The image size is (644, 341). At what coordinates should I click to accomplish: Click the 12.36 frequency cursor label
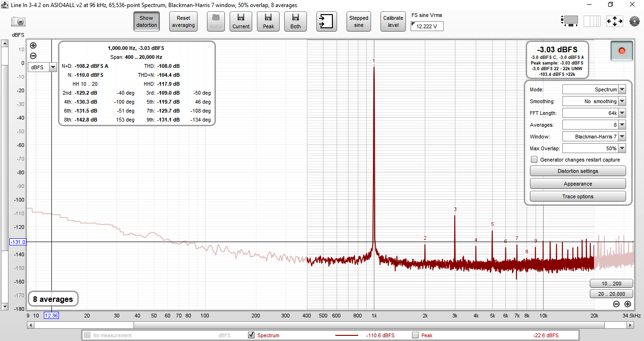tap(51, 316)
